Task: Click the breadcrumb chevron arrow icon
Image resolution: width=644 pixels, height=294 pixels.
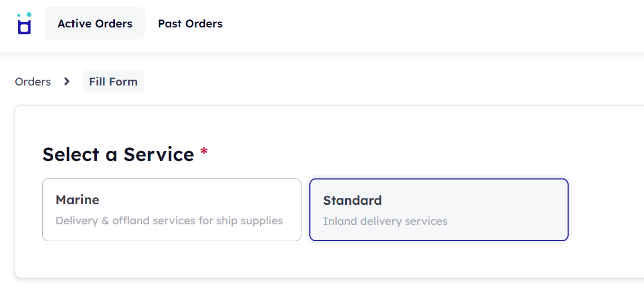Action: 66,81
